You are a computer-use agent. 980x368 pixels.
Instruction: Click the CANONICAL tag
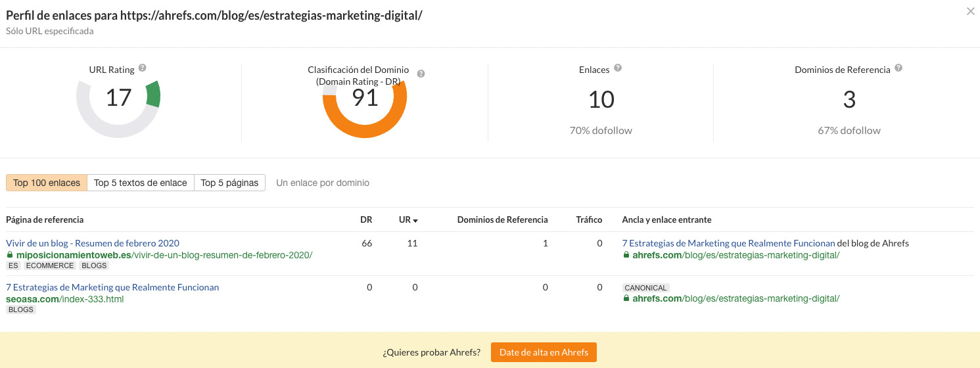645,288
